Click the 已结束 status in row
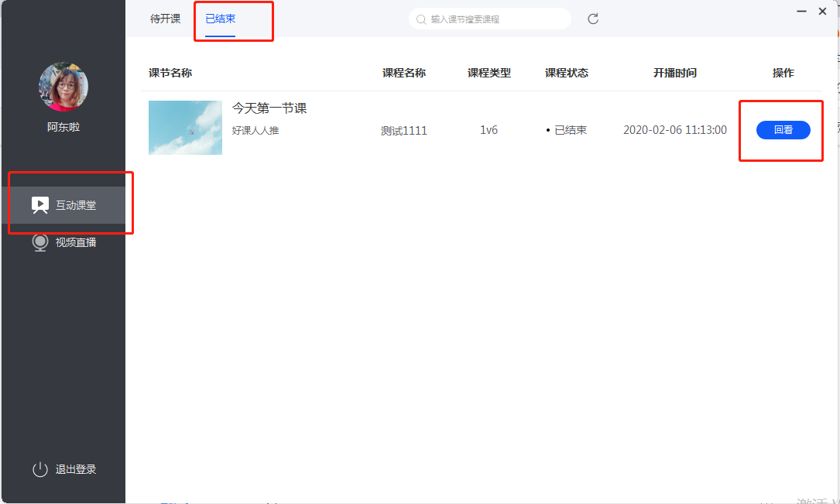The image size is (840, 504). [567, 130]
